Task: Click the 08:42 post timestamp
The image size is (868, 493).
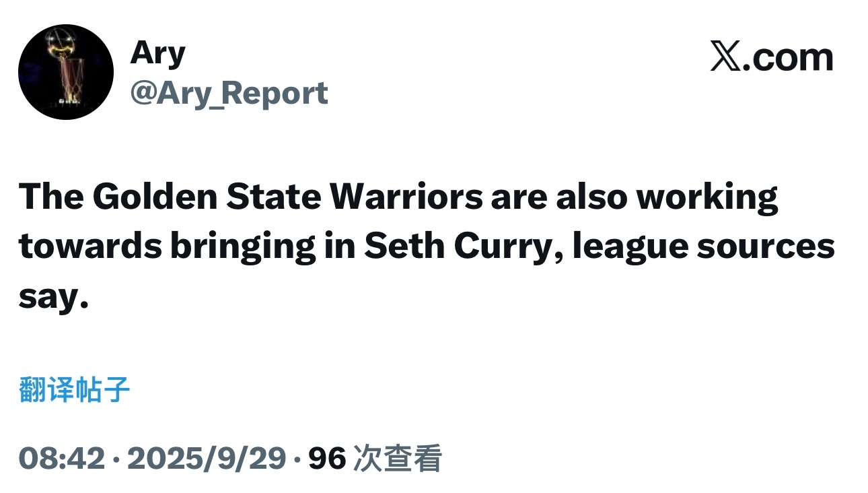Action: 62,459
